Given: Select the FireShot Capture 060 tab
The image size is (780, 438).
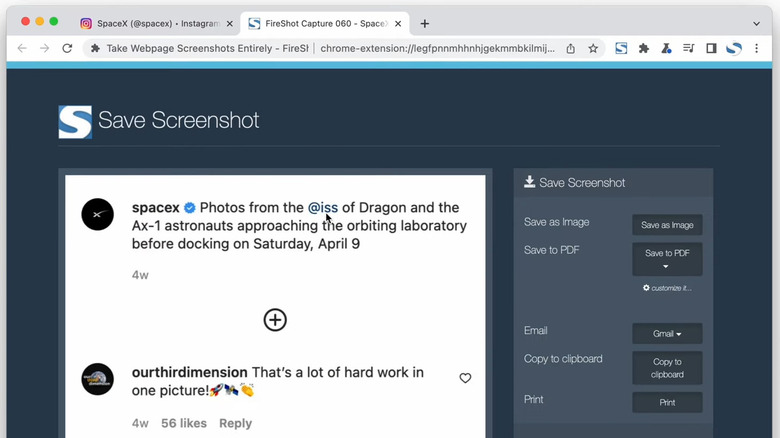Looking at the screenshot, I should pos(325,23).
